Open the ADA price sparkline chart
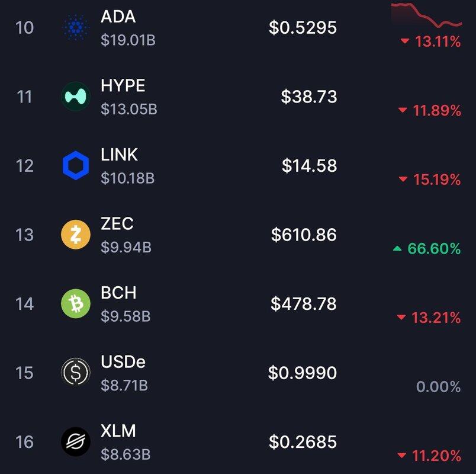476x474 pixels. tap(426, 15)
